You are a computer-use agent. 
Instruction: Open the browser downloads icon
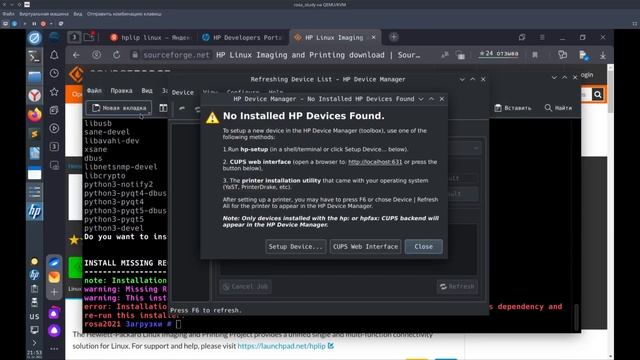click(602, 55)
